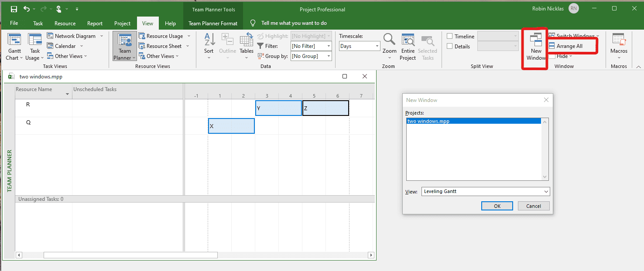644x271 pixels.
Task: Open the Resource Name column filter arrow
Action: 68,94
